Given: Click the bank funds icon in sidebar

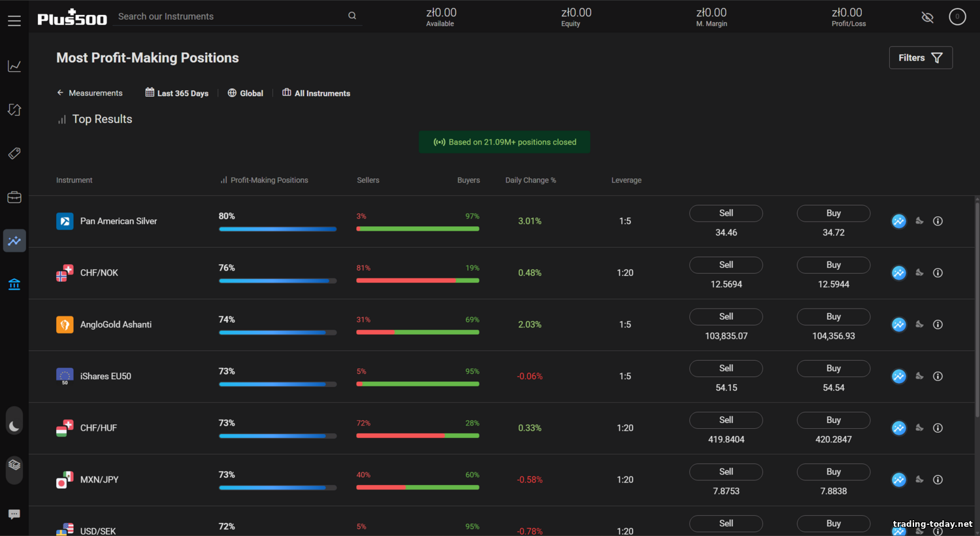Looking at the screenshot, I should click(14, 284).
